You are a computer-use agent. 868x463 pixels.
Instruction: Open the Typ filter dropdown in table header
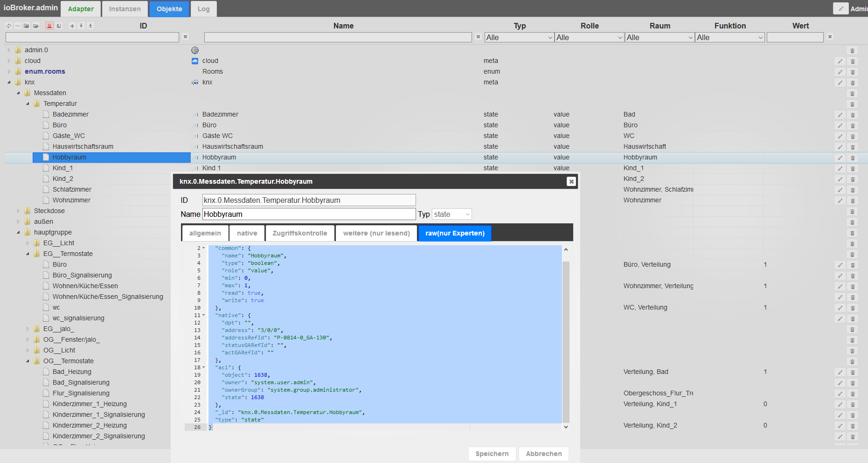[519, 37]
